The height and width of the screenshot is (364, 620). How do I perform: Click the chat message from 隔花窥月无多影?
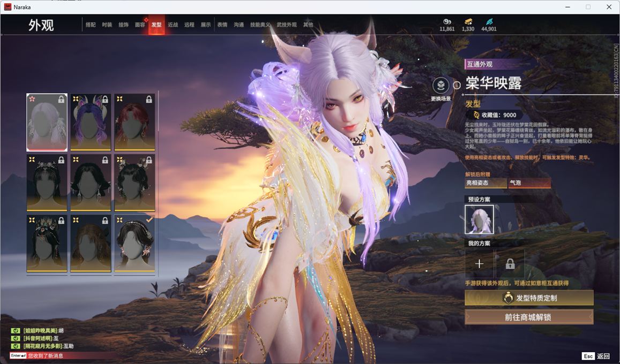49,346
